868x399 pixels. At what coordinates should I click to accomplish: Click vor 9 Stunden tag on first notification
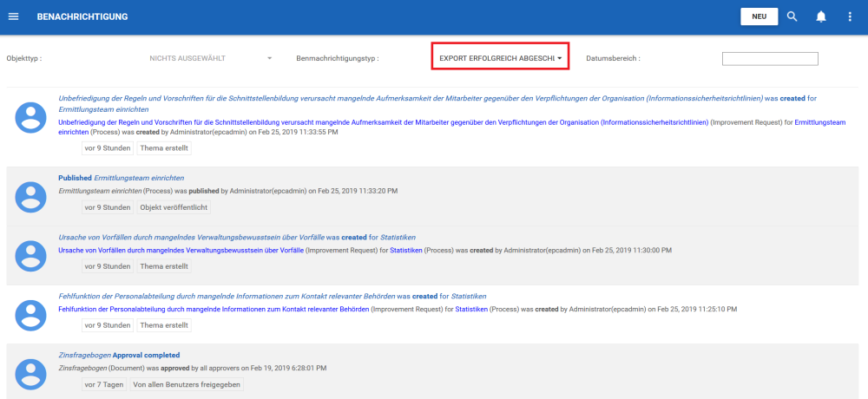[108, 148]
